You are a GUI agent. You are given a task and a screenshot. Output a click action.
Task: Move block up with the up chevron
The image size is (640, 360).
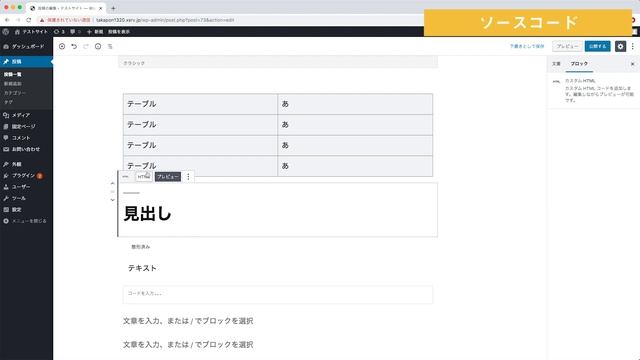pos(113,184)
